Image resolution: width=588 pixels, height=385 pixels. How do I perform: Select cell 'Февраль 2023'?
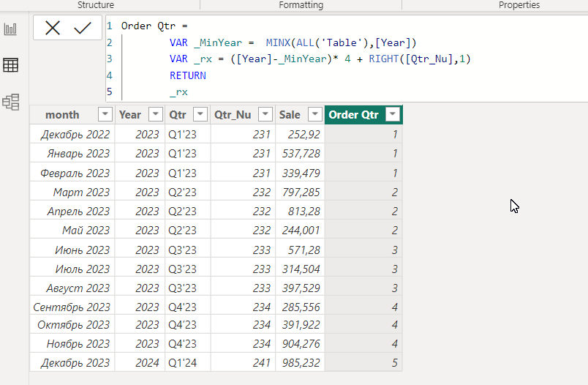(72, 173)
